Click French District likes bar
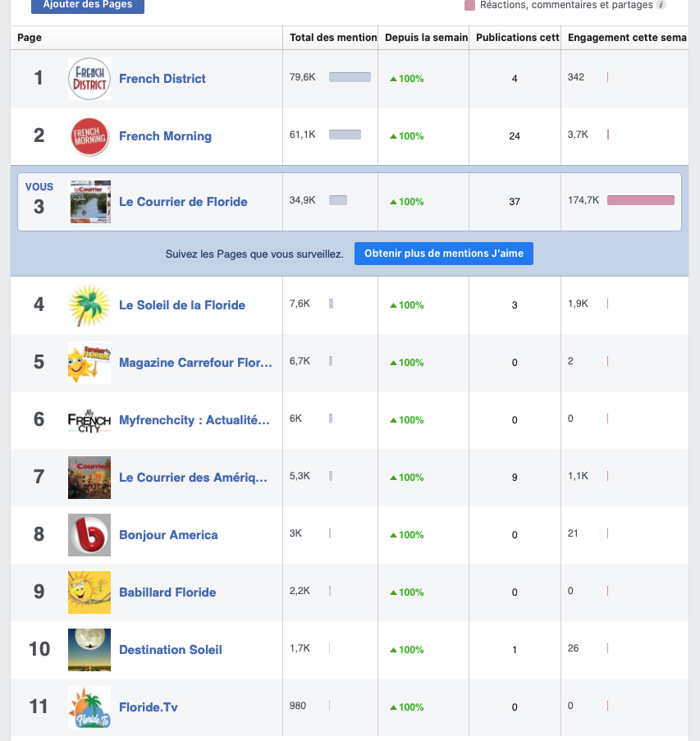The width and height of the screenshot is (700, 741). tap(350, 77)
